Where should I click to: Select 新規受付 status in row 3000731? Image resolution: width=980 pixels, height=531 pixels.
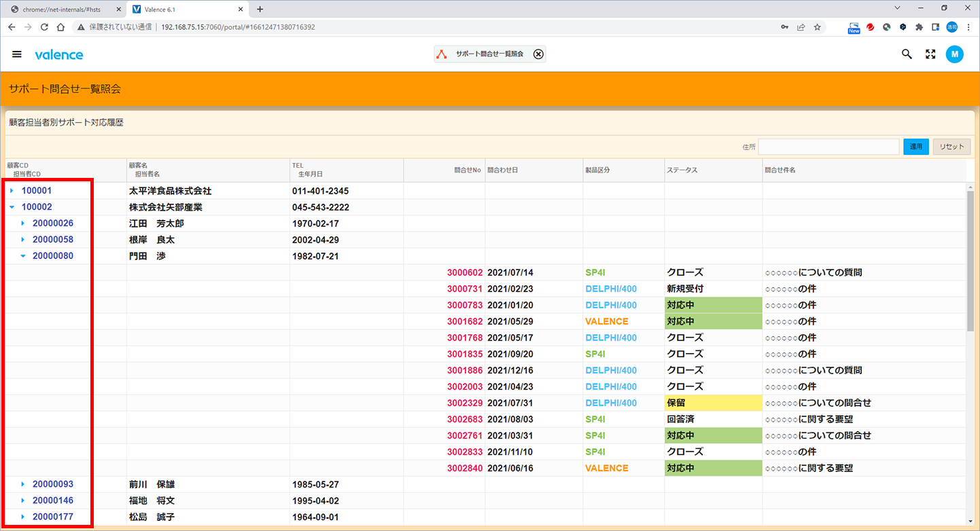pos(685,289)
